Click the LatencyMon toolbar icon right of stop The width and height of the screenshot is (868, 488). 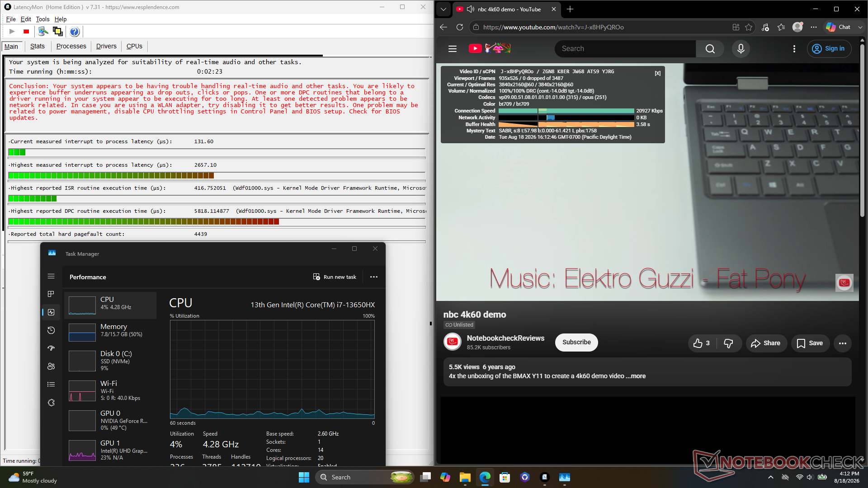(43, 31)
